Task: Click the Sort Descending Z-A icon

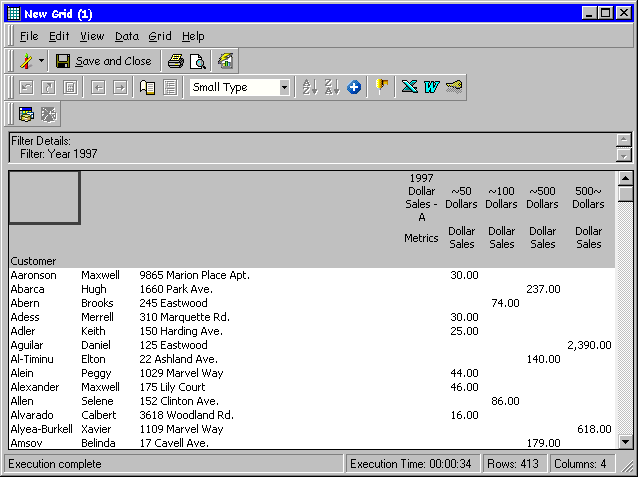Action: pyautogui.click(x=332, y=87)
